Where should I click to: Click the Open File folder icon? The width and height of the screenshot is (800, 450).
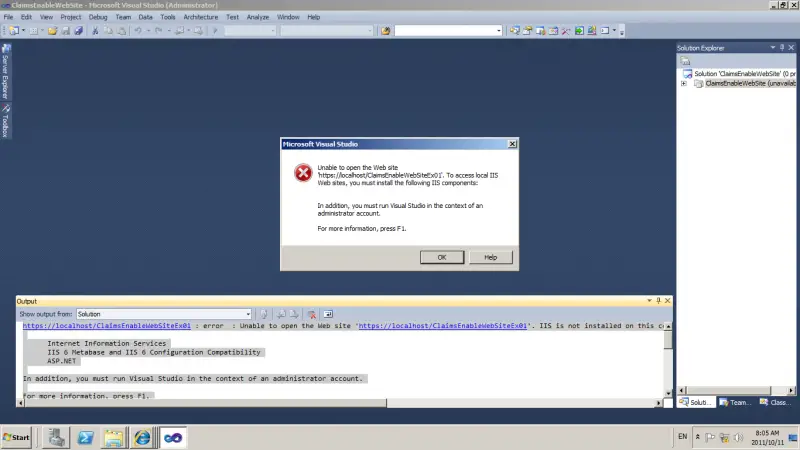point(53,31)
